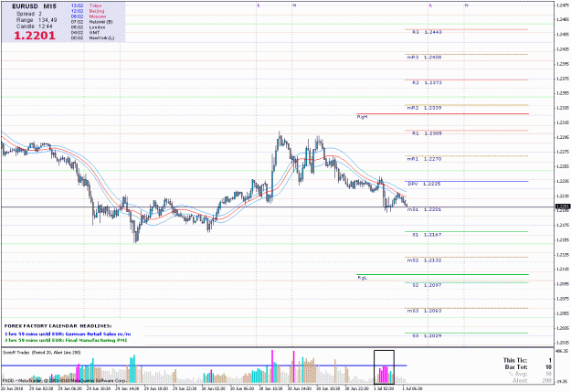Screen dimensions: 571x392
Task: Click the Bar Tot value label
Action: click(528, 366)
